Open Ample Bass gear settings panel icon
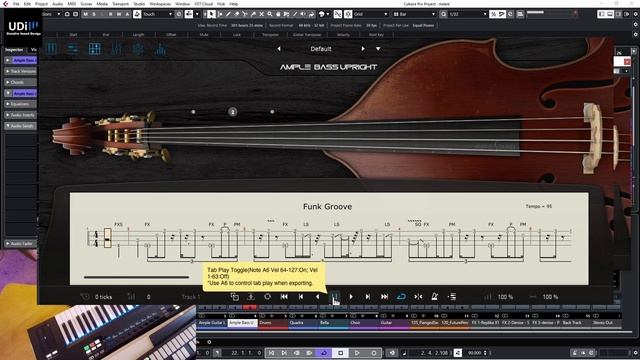The image size is (640, 360). pos(138,49)
